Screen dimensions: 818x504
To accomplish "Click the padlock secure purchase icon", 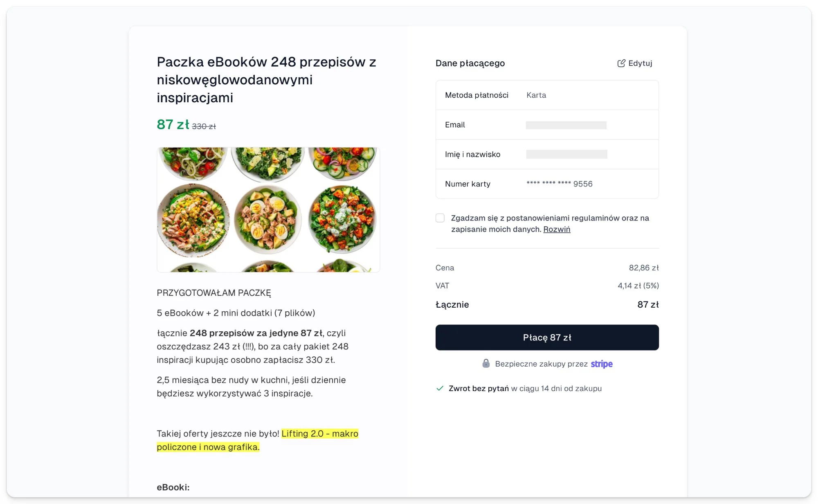I will tap(486, 363).
